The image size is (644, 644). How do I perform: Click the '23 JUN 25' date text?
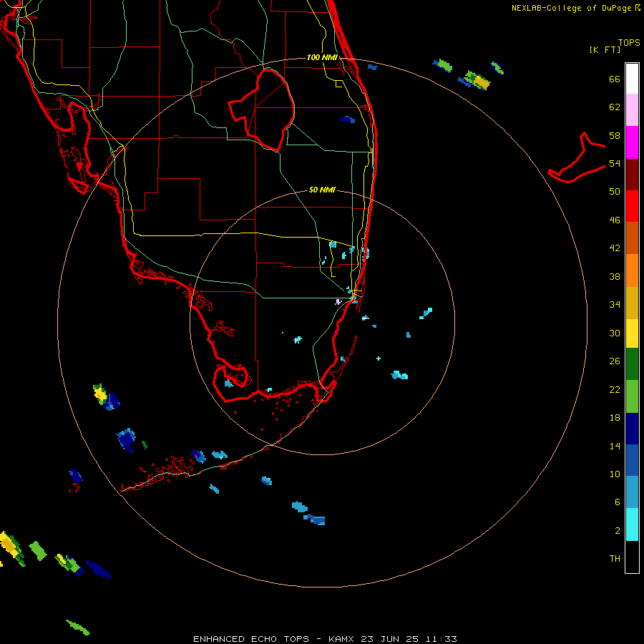point(390,639)
